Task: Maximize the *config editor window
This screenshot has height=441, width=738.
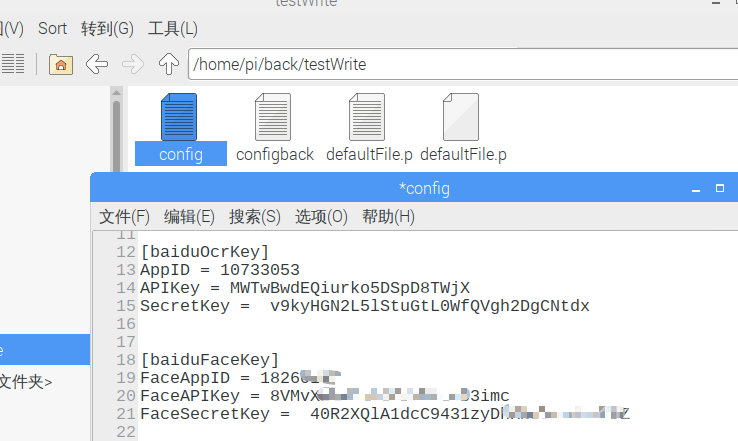Action: pyautogui.click(x=719, y=188)
